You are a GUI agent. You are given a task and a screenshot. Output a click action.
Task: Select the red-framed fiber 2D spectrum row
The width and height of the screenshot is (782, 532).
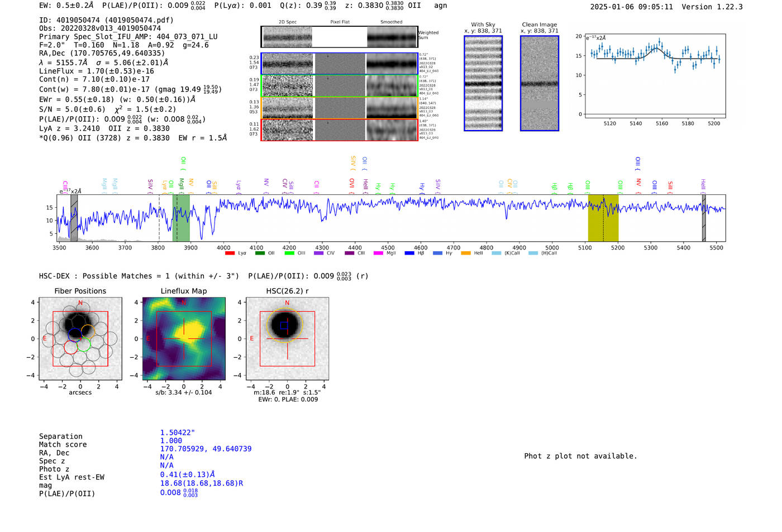340,130
